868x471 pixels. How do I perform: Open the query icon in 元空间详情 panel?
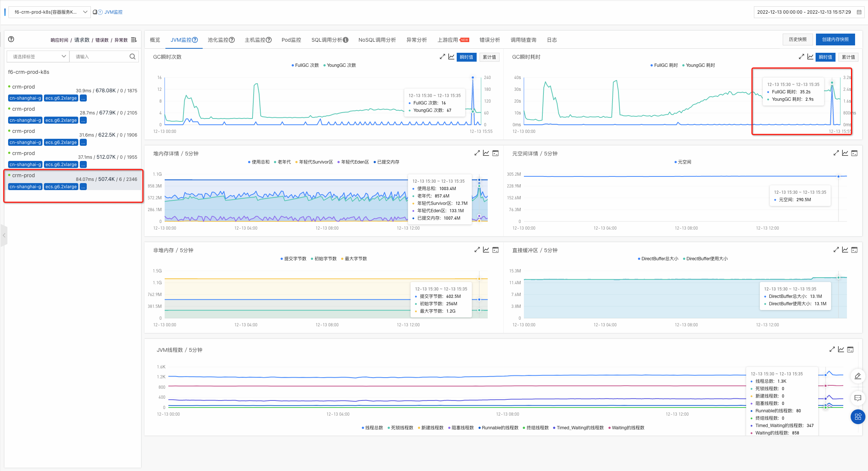pos(854,153)
